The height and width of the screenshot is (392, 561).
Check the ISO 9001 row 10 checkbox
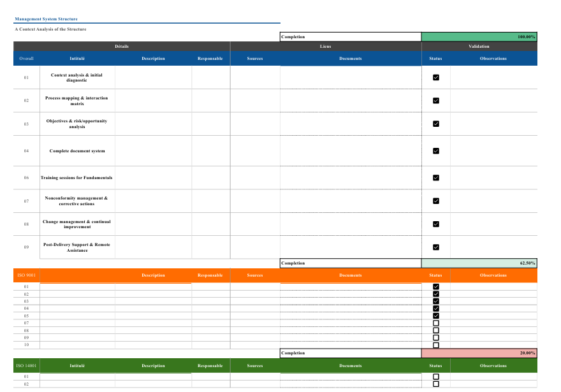coord(436,345)
